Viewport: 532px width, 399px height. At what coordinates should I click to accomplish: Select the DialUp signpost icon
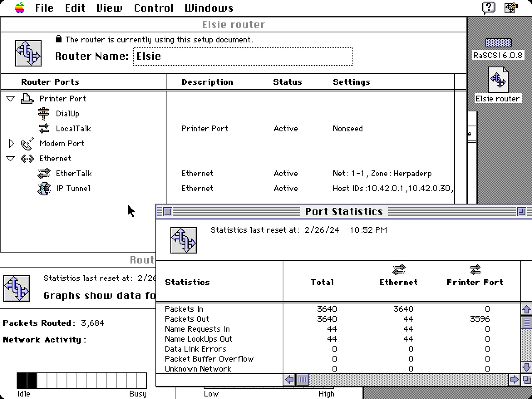point(44,113)
